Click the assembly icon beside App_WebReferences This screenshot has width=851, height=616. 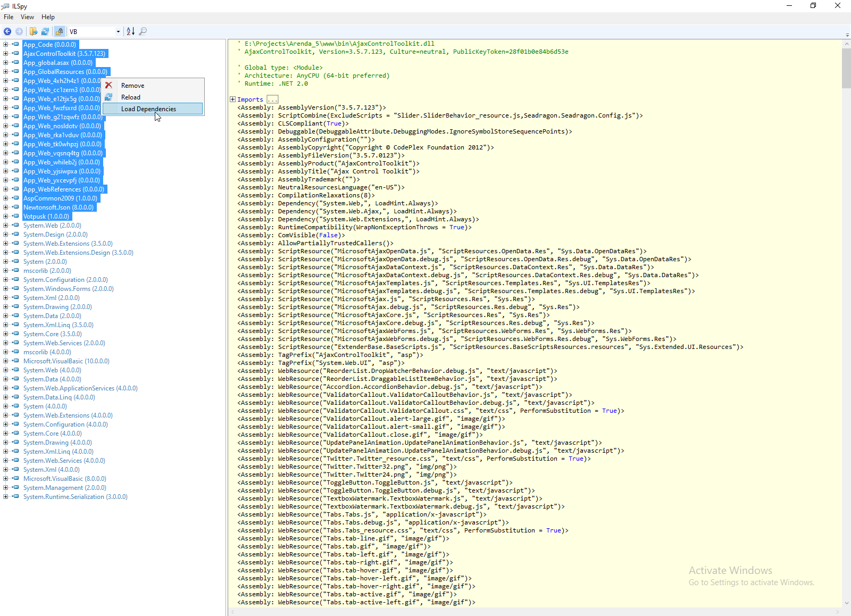[x=15, y=189]
